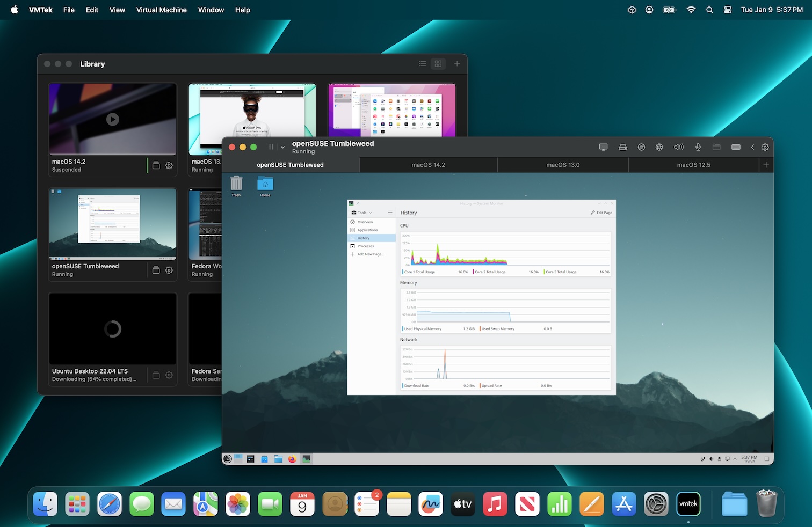The image size is (812, 527).
Task: Click Add New Page in System Monitor
Action: pos(371,254)
